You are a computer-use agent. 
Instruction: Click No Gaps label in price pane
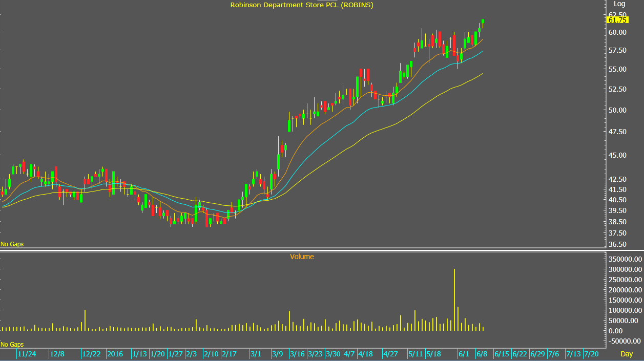coord(12,244)
